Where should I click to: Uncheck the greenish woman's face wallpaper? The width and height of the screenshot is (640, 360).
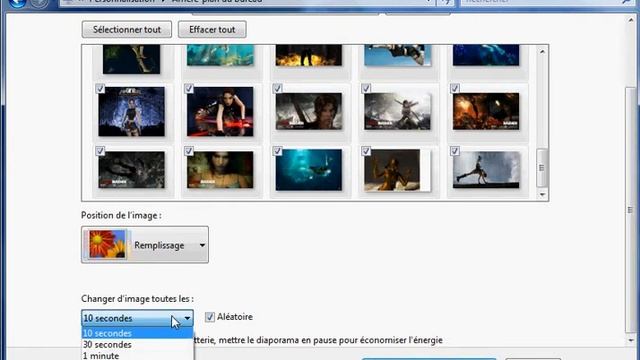(189, 151)
